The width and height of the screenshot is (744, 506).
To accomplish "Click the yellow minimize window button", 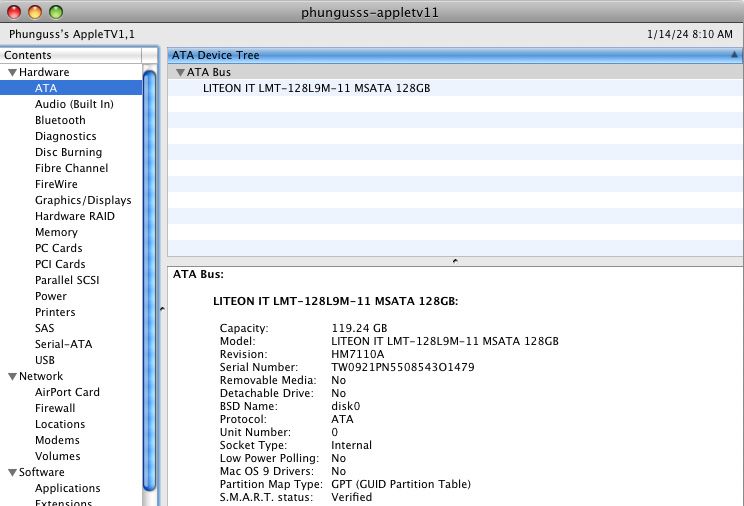I will click(x=35, y=12).
